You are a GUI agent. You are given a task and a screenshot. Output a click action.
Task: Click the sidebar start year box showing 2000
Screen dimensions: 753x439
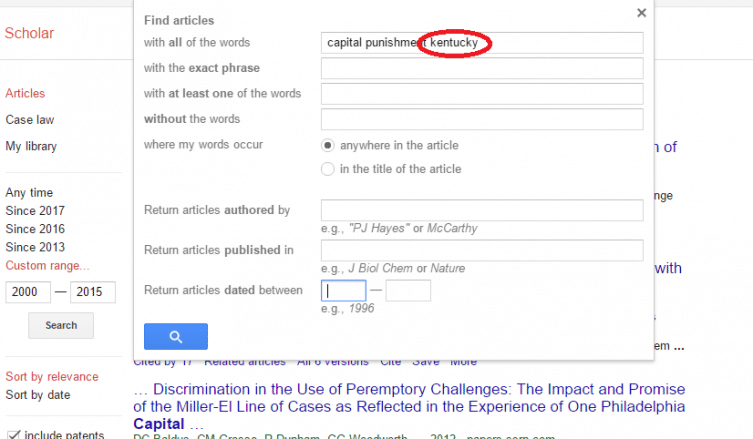[28, 292]
